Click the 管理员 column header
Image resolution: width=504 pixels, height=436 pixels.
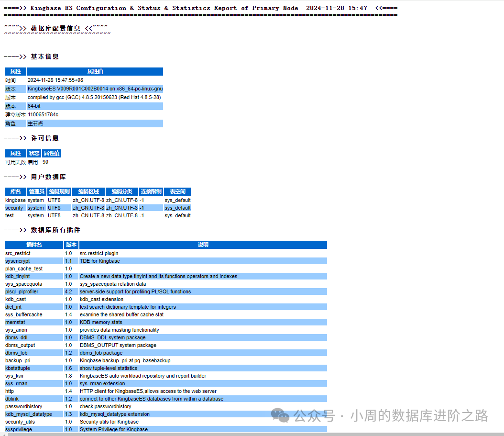tap(37, 191)
